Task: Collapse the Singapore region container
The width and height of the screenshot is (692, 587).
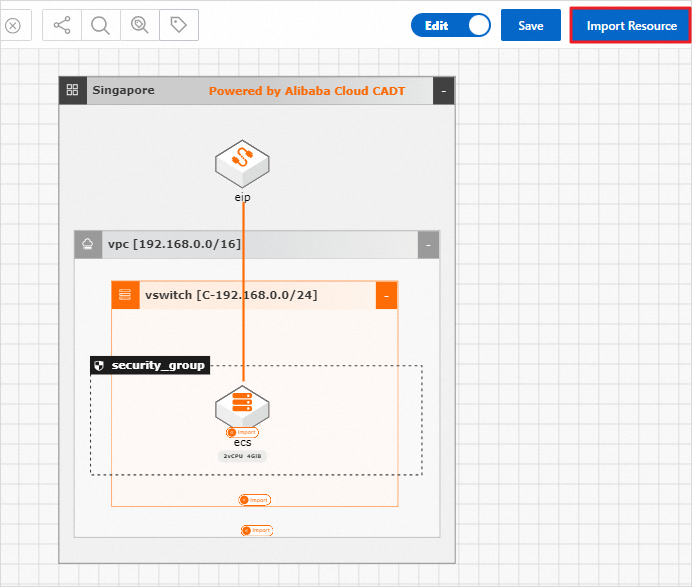Action: coord(444,90)
